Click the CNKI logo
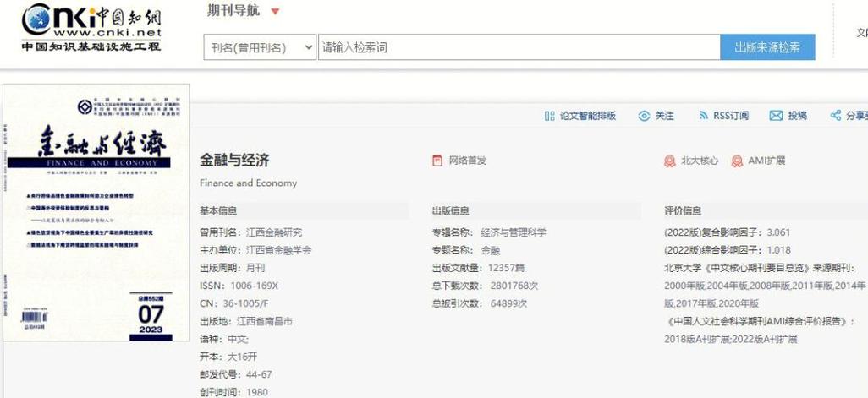 (x=91, y=28)
